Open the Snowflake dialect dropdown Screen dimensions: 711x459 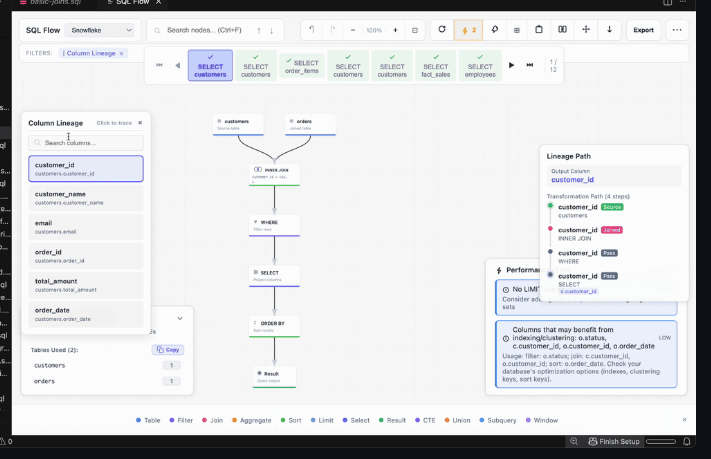[100, 30]
